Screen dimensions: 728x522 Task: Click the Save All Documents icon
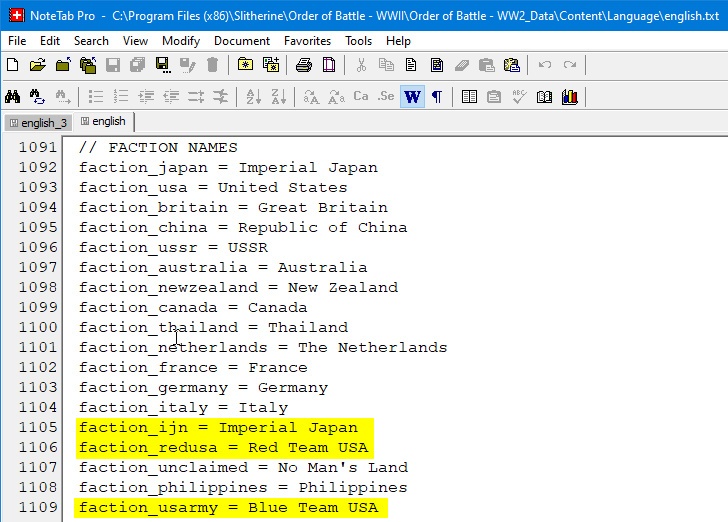coord(137,65)
